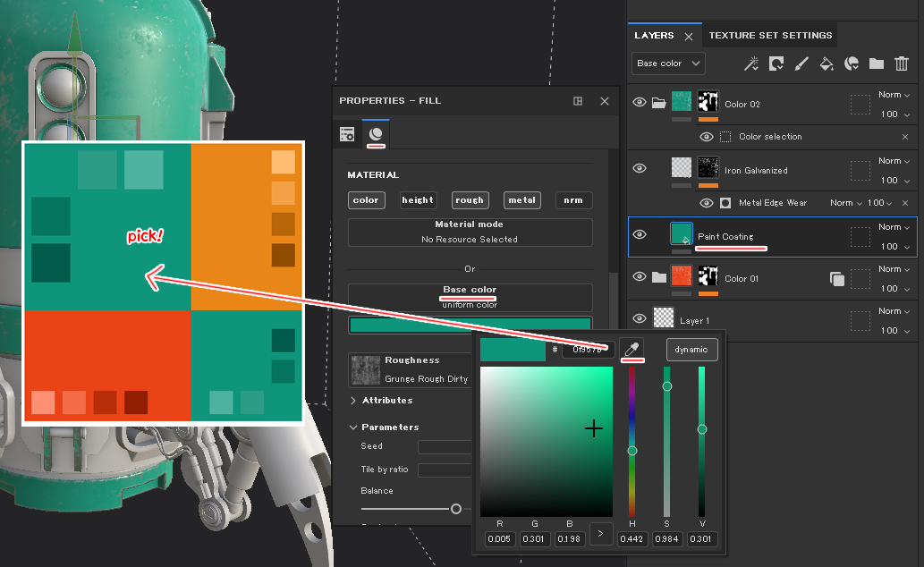
Task: Hide the Color 02 folder layer
Action: [639, 103]
